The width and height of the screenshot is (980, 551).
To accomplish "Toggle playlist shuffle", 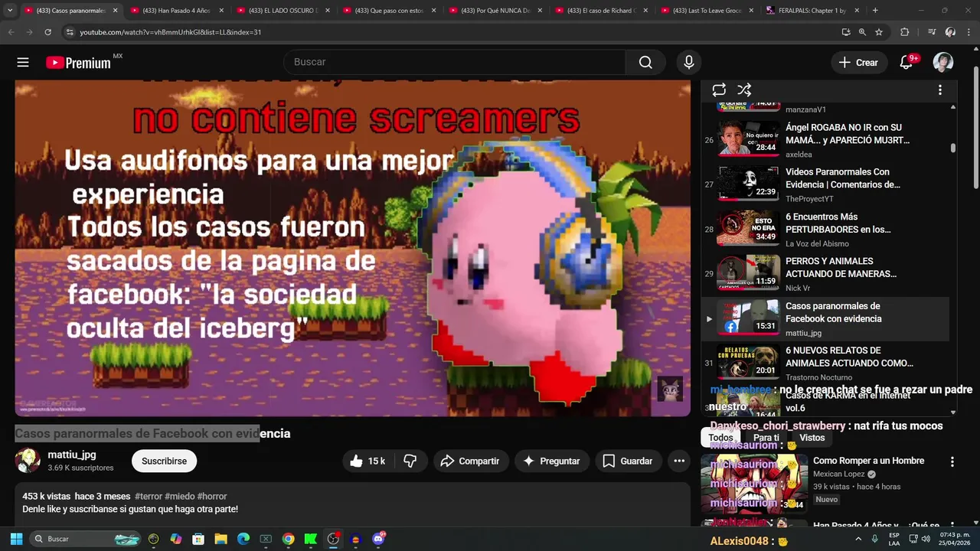I will coord(744,90).
